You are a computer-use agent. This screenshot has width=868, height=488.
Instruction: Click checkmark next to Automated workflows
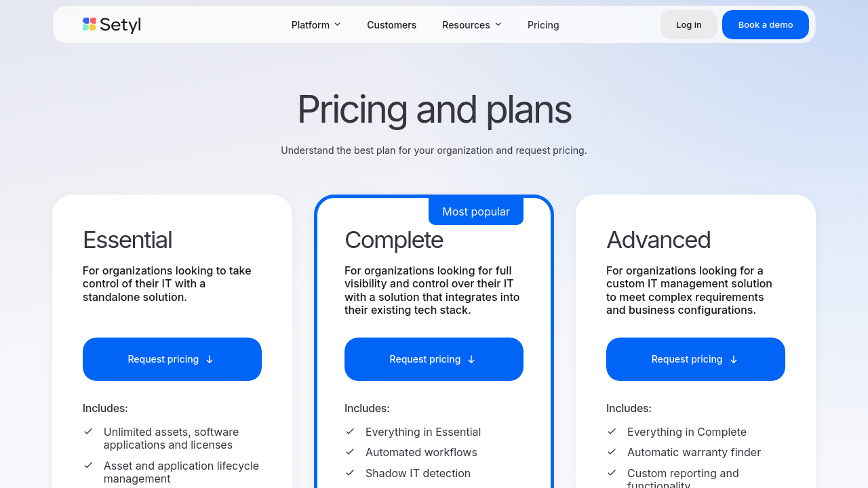coord(350,451)
